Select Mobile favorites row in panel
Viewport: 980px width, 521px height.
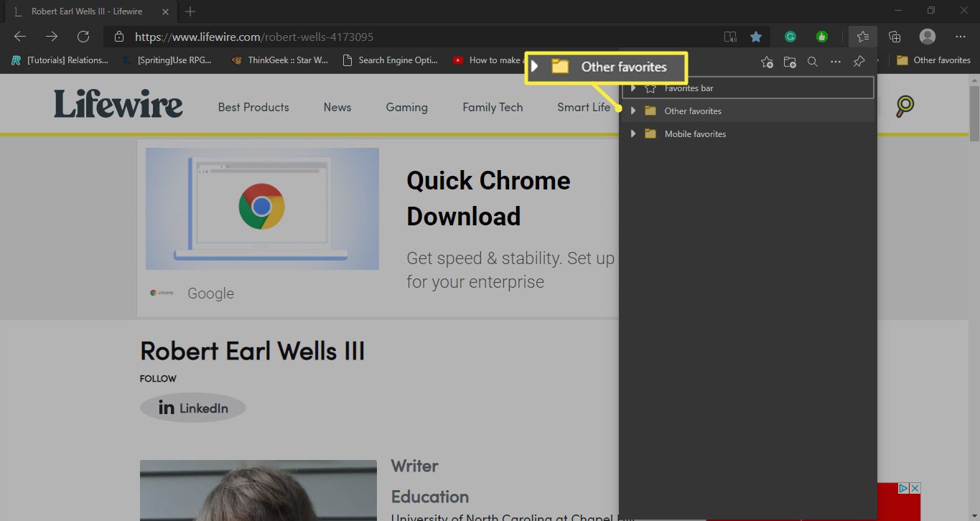[x=747, y=133]
